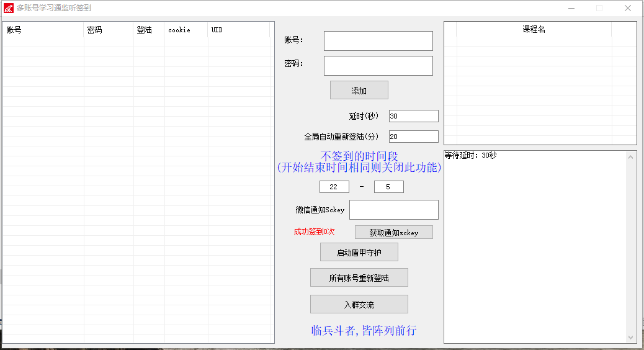The height and width of the screenshot is (350, 644).
Task: Click the log scrollbar down arrow
Action: (x=630, y=337)
